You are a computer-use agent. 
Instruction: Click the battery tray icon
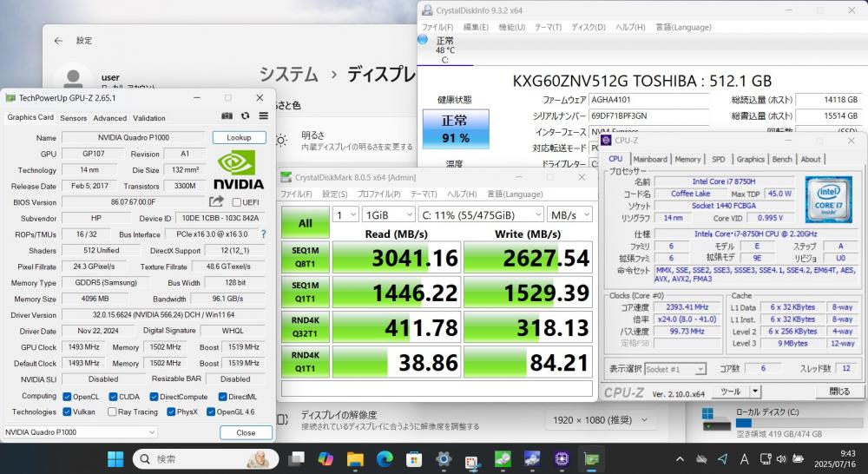click(798, 459)
